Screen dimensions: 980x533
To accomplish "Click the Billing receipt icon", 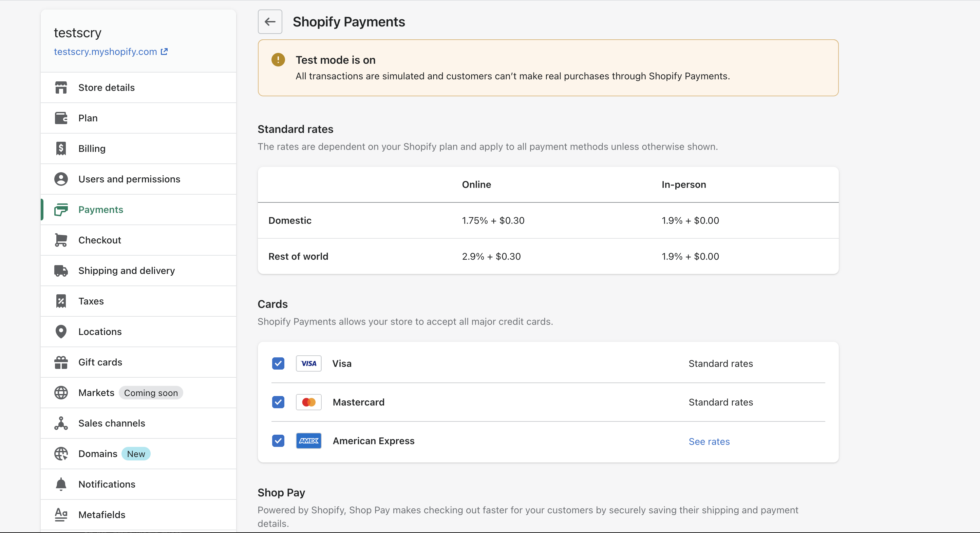I will click(x=61, y=149).
